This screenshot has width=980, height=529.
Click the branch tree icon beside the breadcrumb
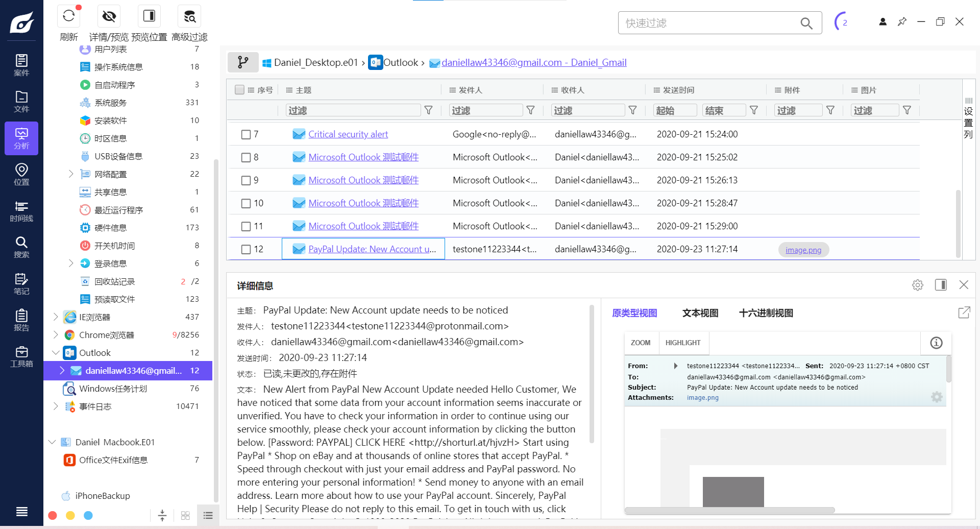243,62
